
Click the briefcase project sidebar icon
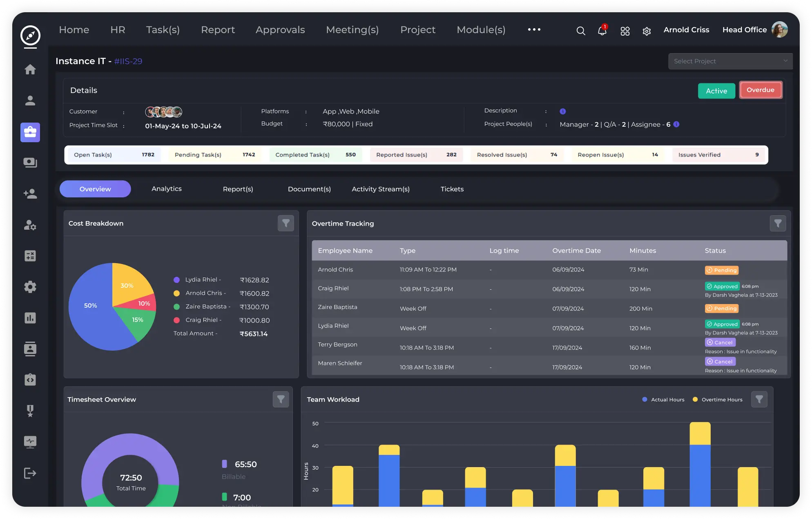(30, 132)
